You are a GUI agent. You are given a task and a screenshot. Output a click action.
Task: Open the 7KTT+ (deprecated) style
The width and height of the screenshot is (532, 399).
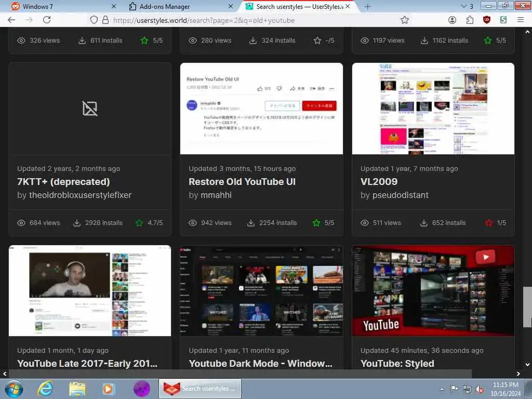coord(63,182)
